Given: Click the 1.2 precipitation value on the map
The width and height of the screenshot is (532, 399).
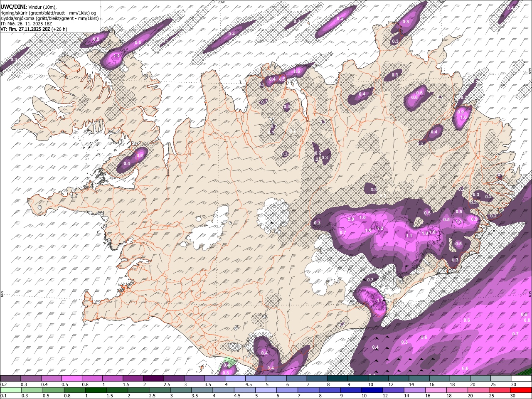Looking at the screenshot, I should click(x=380, y=228).
